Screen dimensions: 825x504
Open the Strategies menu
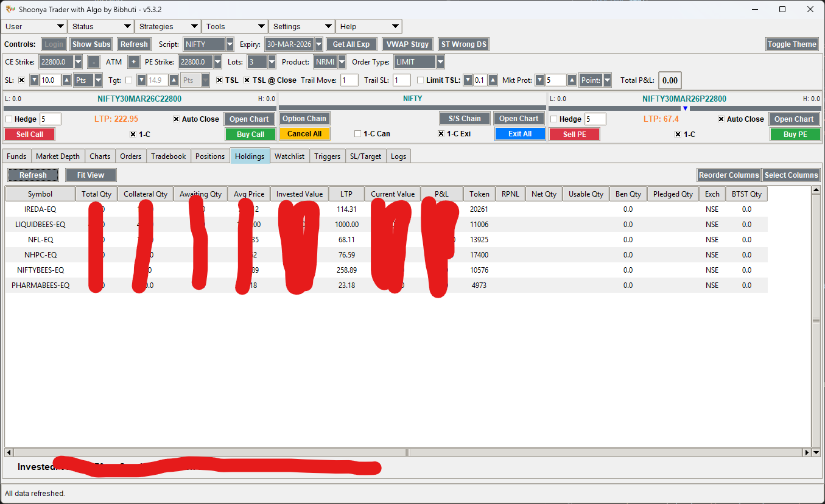point(167,26)
